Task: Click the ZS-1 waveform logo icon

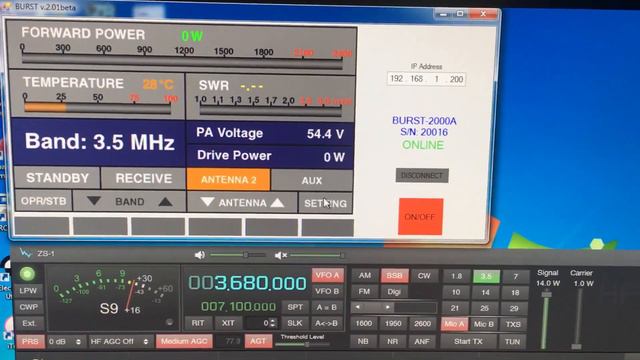Action: point(25,253)
